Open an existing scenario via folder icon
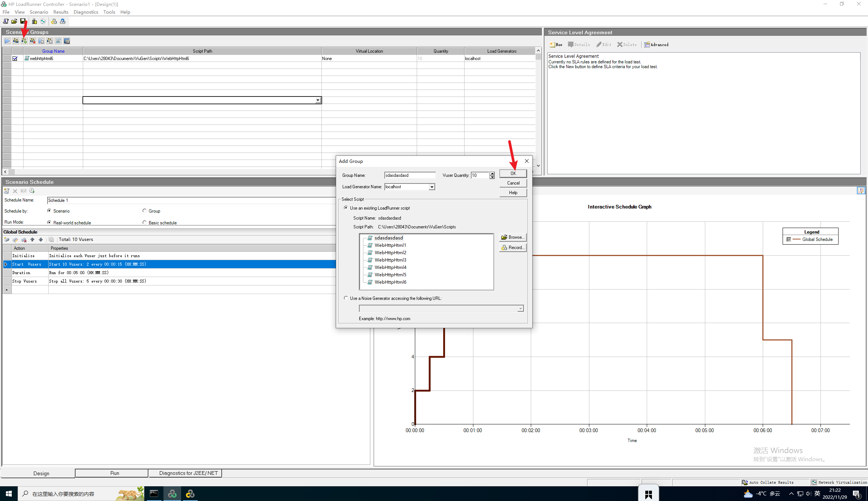Screen dimensions: 868x501 click(x=14, y=21)
